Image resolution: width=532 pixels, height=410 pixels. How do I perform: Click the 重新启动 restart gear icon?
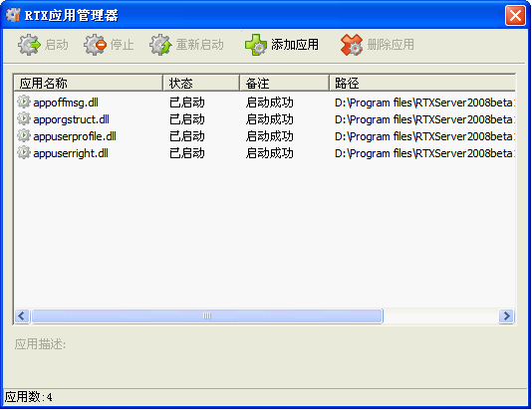point(160,45)
